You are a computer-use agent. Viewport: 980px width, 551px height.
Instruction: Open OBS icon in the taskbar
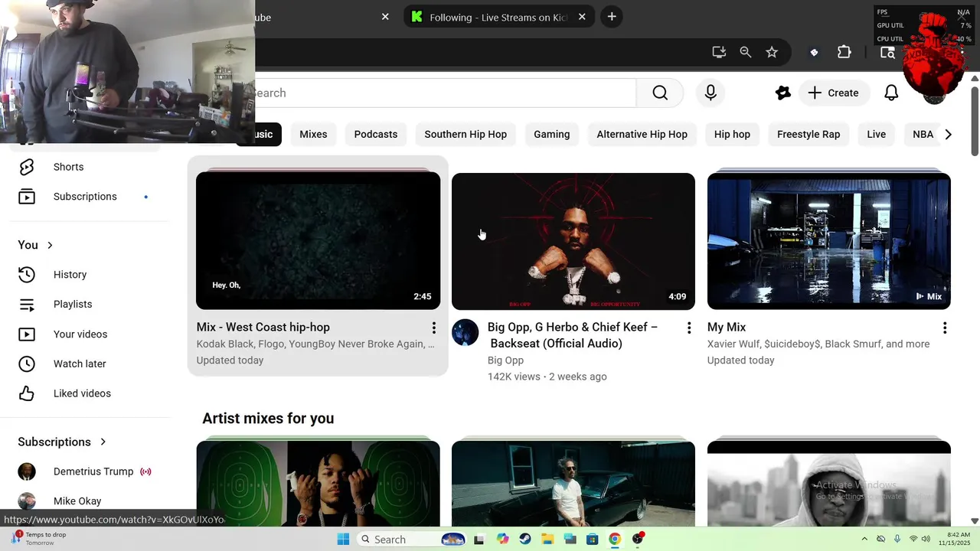click(x=637, y=539)
